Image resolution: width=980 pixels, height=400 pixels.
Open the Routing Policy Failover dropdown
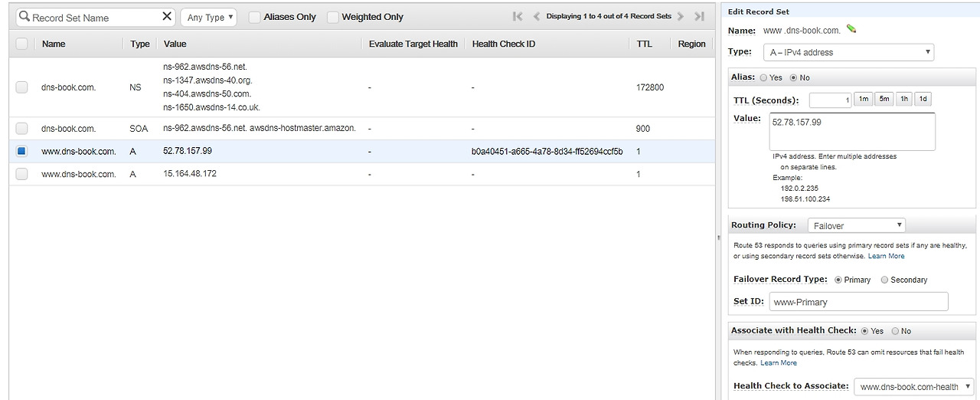857,225
